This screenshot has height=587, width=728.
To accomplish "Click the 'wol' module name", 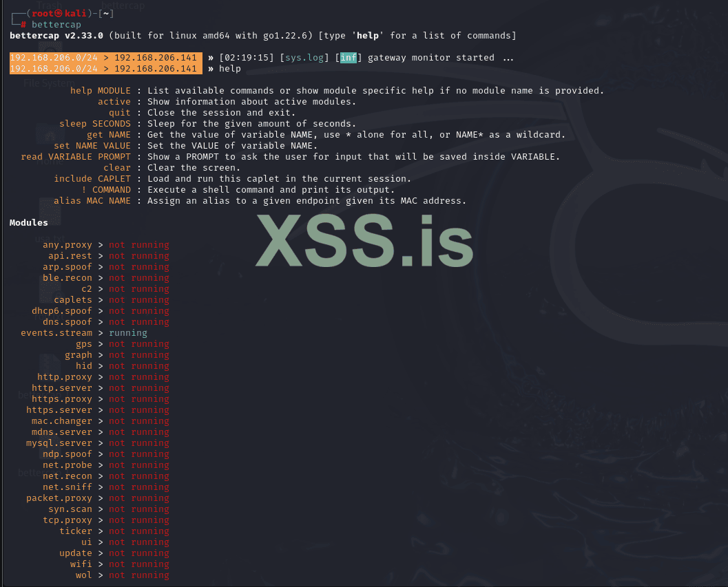I will click(x=84, y=575).
